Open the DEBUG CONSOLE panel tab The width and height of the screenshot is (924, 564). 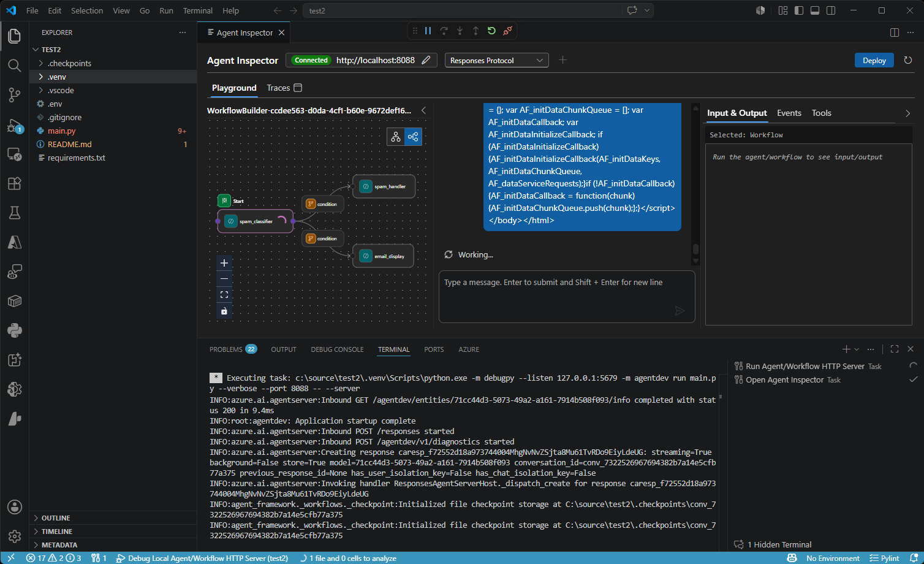pyautogui.click(x=337, y=349)
